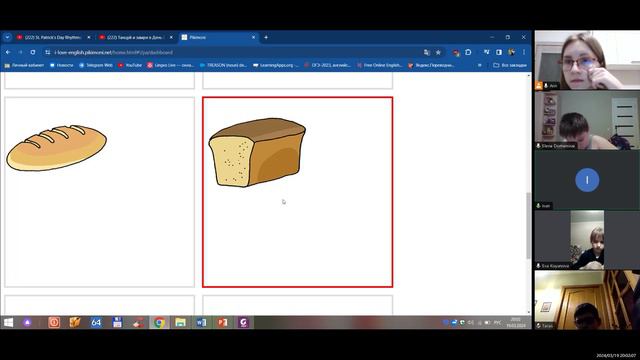Open the blue 64 taskbar app
The image size is (640, 360).
tap(96, 322)
